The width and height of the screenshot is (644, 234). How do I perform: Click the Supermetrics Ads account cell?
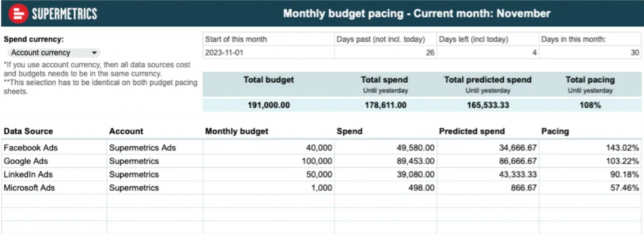tap(155, 148)
